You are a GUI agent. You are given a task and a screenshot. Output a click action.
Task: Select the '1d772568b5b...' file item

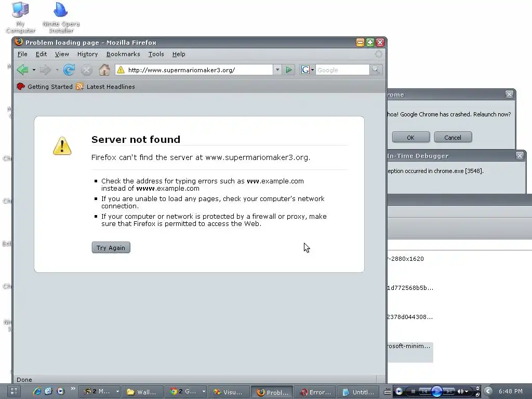[410, 288]
